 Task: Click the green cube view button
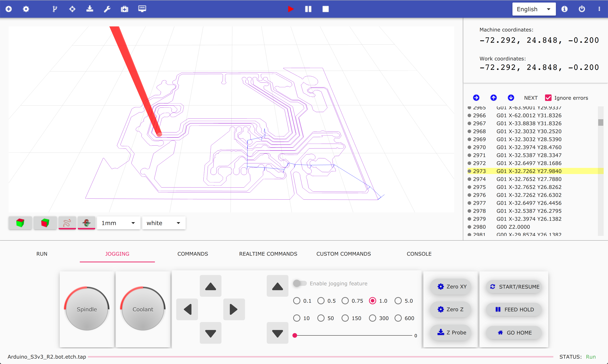tap(20, 223)
